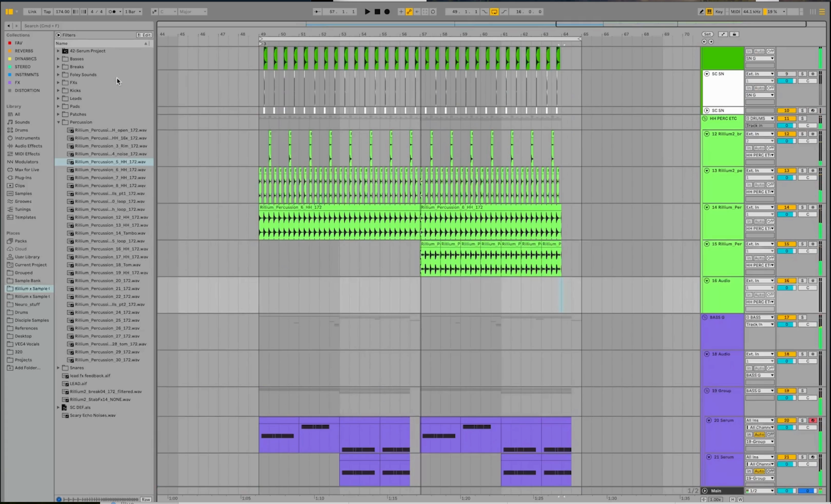Expand the Snares folder
Screen dimensions: 831x504
[x=58, y=368]
